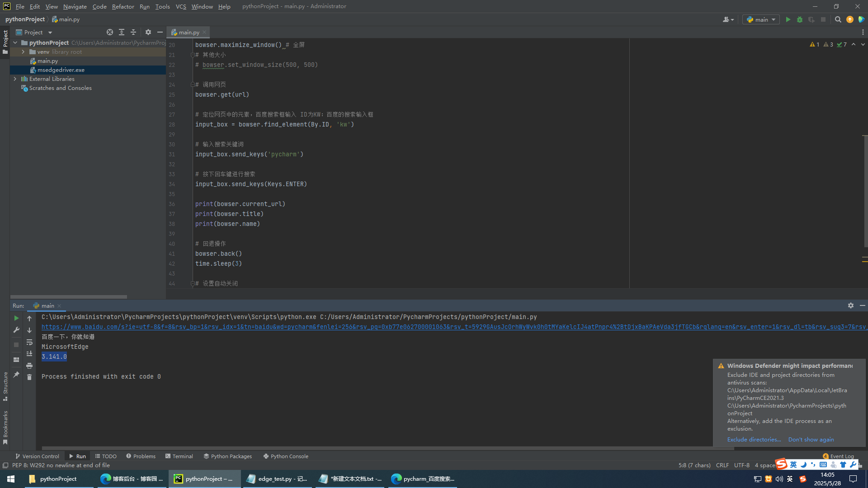Click the project tree horizontal scrollbar
Viewport: 868px width, 488px height.
(69, 297)
